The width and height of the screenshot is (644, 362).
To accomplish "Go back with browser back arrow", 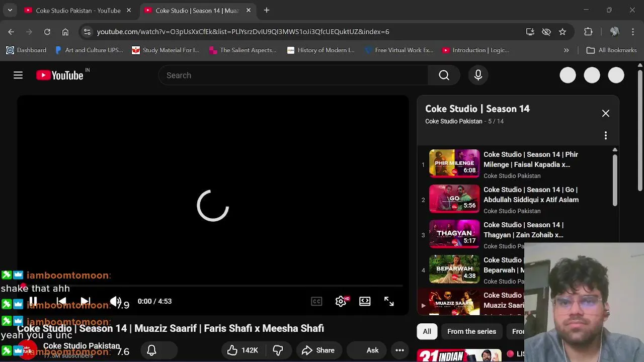I will click(x=11, y=32).
